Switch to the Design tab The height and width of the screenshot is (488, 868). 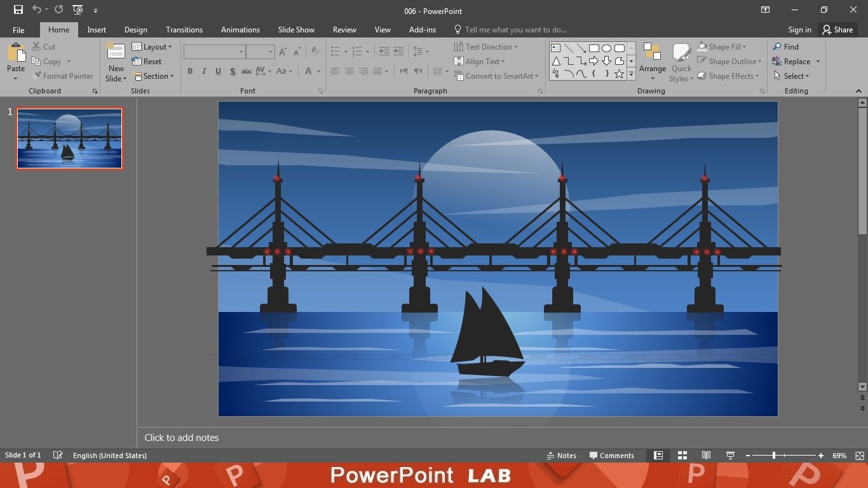coord(135,30)
